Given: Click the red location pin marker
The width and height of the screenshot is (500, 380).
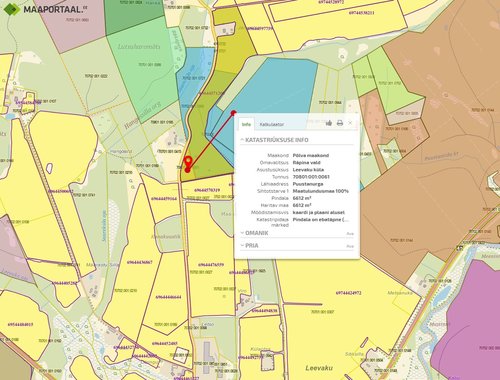Looking at the screenshot, I should [x=188, y=161].
